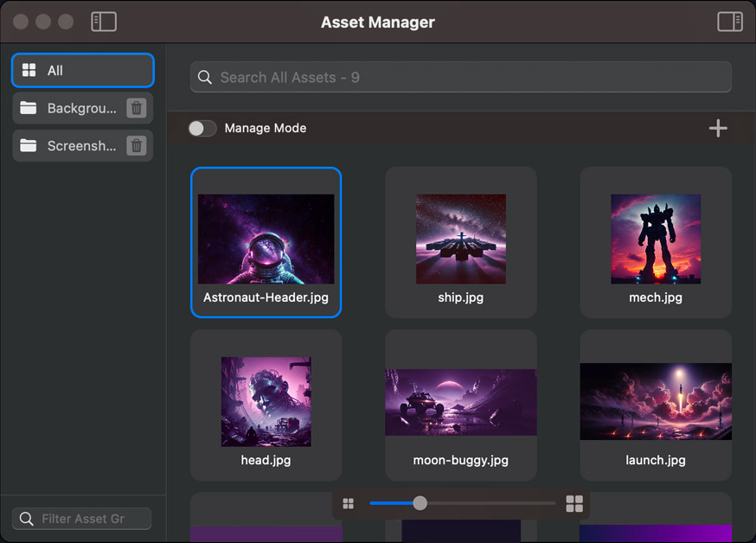756x543 pixels.
Task: Click the small grid icon for smallest thumbnails
Action: (x=349, y=502)
